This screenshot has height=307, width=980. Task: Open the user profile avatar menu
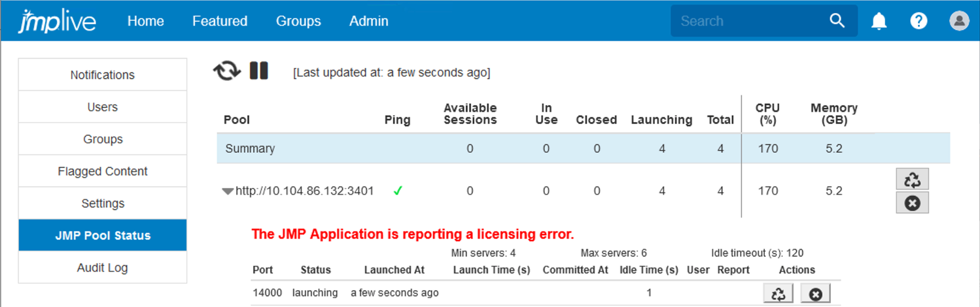pos(959,21)
